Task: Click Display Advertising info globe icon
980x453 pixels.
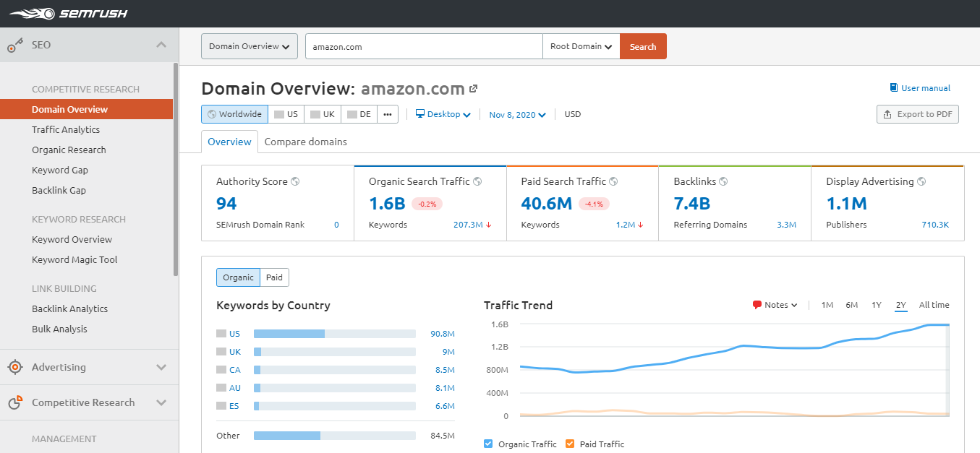Action: click(x=921, y=182)
